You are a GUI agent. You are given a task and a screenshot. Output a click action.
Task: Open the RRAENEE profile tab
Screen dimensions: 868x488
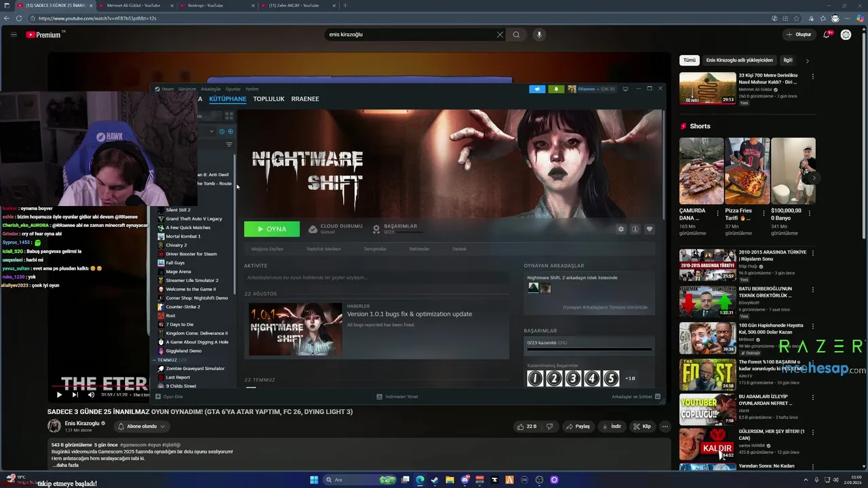point(305,99)
